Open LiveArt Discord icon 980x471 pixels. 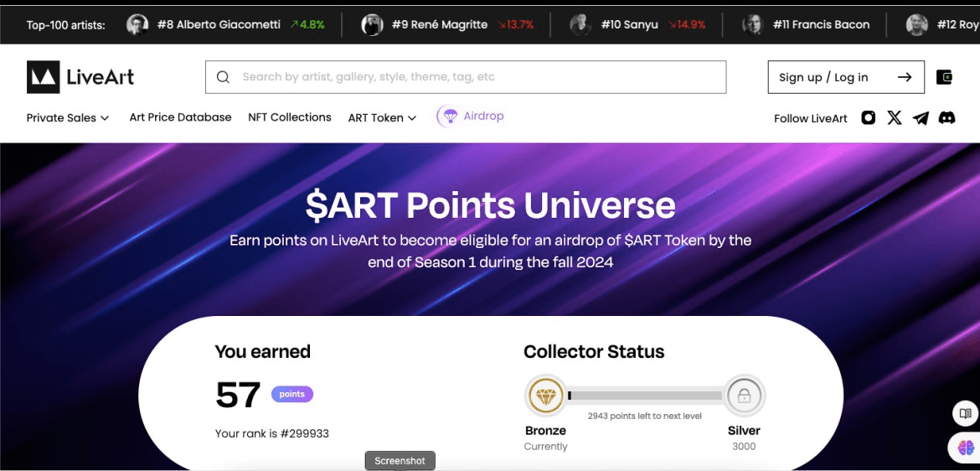pos(946,117)
